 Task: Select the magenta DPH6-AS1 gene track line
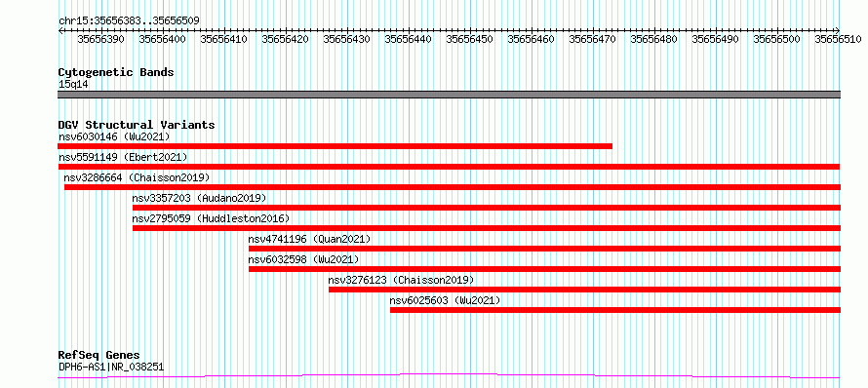coord(449,376)
